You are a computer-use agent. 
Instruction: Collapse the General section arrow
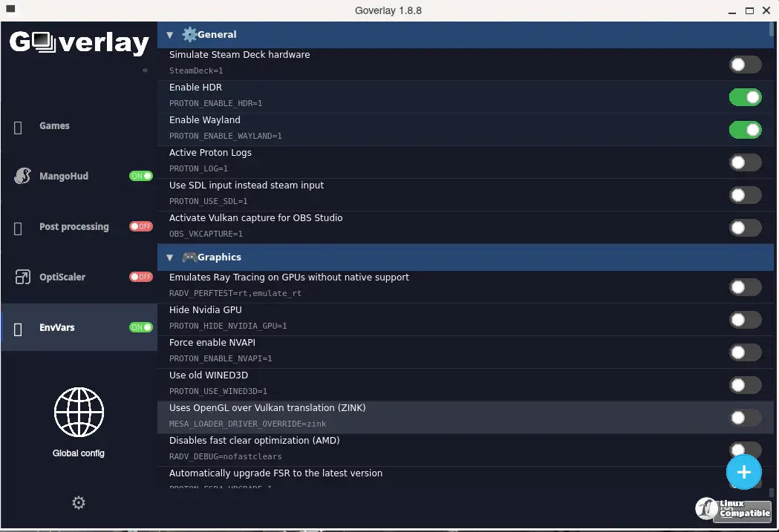(170, 35)
